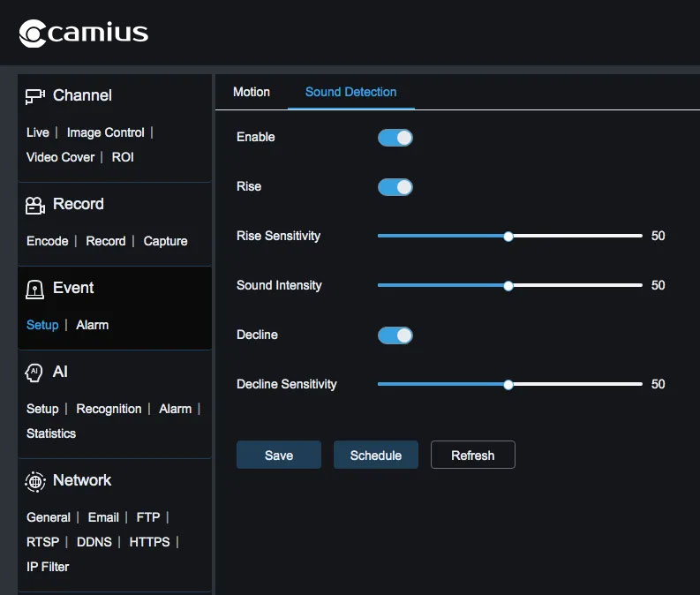Click the Record camcorder icon
This screenshot has width=700, height=595.
coord(34,205)
